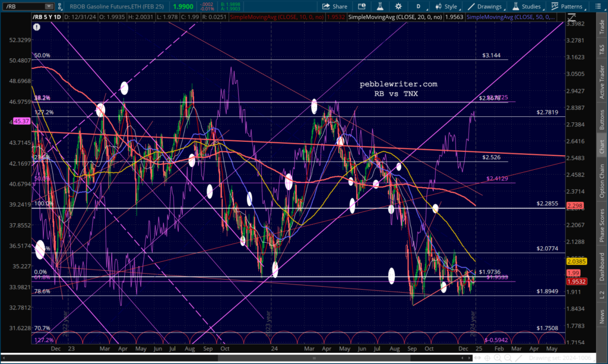Click the $2.4129 purple level label
608x364 pixels.
click(x=497, y=179)
